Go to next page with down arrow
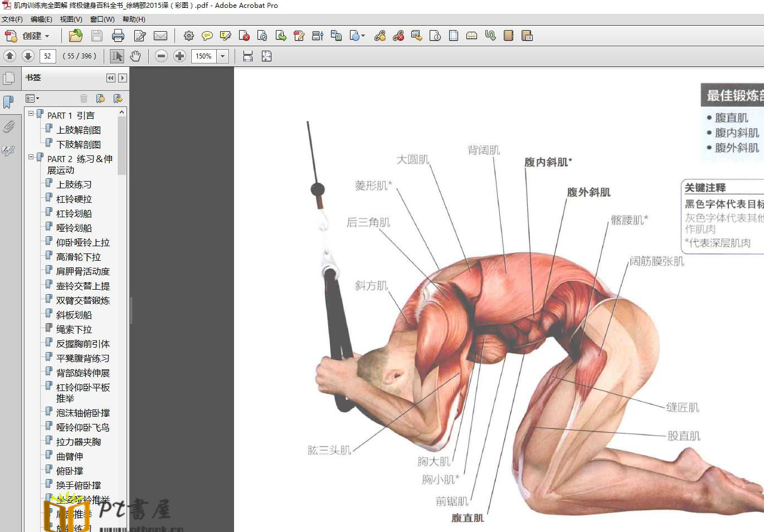 (x=28, y=56)
